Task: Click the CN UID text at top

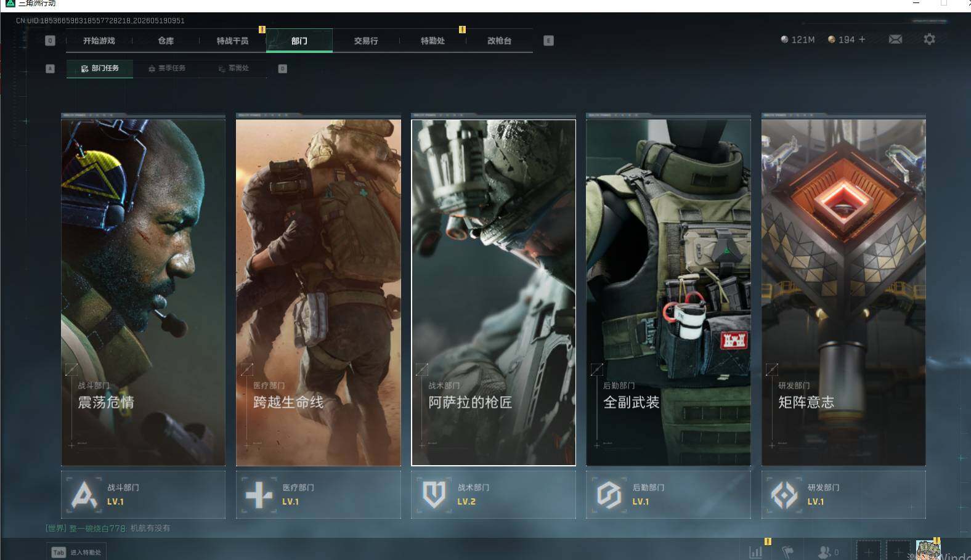Action: tap(100, 20)
